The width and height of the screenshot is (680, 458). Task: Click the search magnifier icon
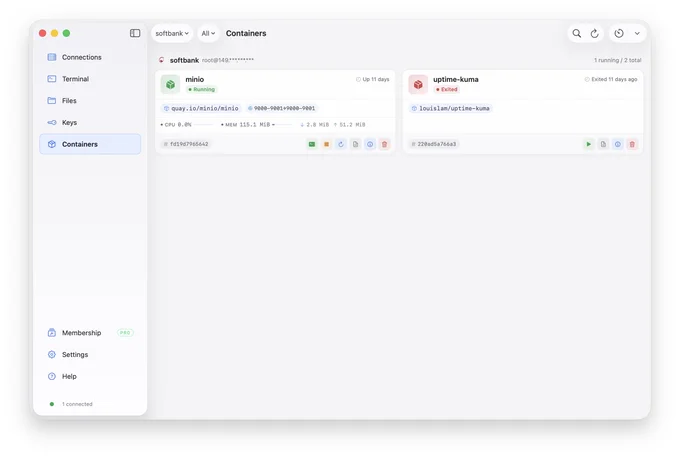(576, 33)
